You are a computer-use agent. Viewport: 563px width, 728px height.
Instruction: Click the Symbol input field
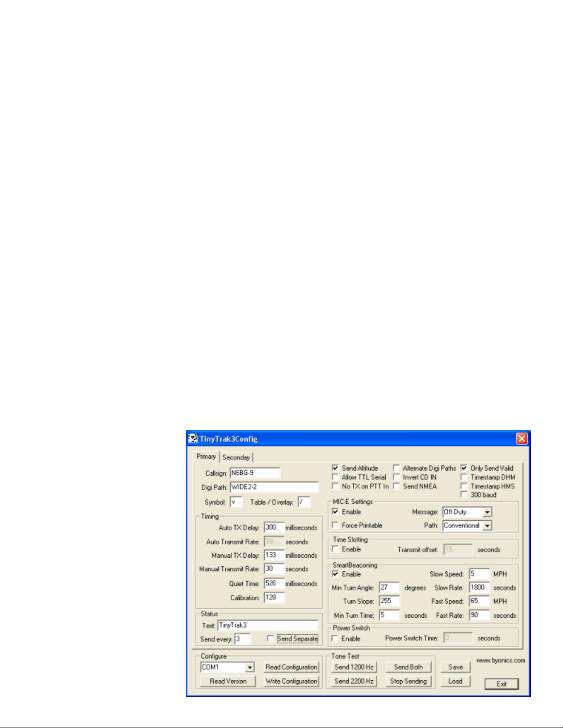pyautogui.click(x=236, y=502)
